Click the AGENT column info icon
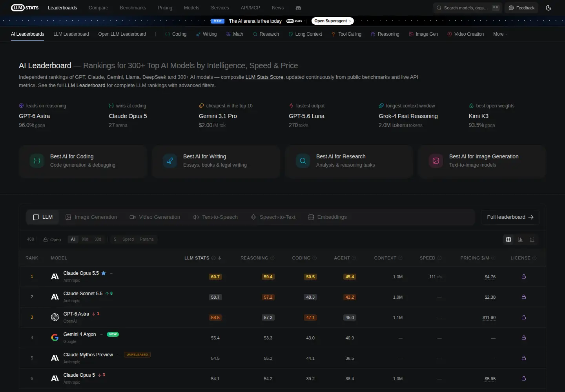The width and height of the screenshot is (565, 392). [354, 258]
